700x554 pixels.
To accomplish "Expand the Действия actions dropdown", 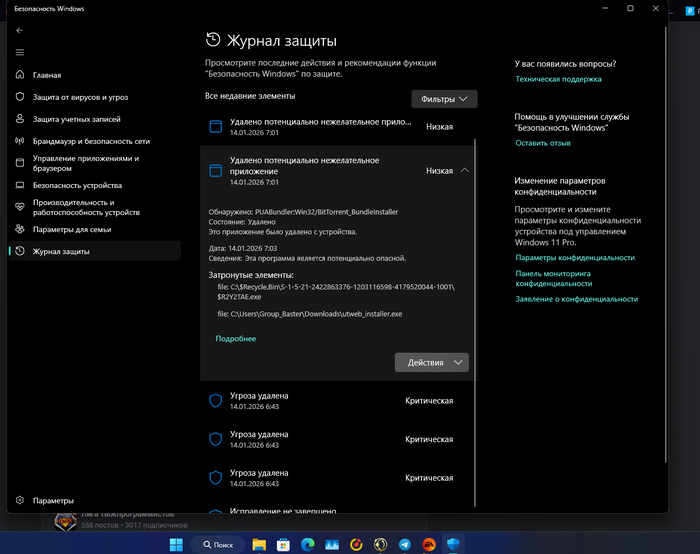I will [x=431, y=362].
